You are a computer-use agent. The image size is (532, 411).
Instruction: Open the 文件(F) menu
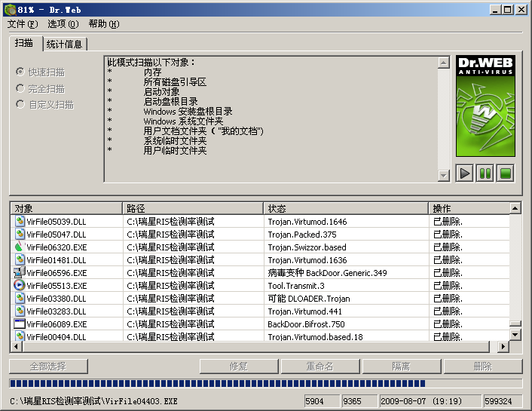point(23,24)
